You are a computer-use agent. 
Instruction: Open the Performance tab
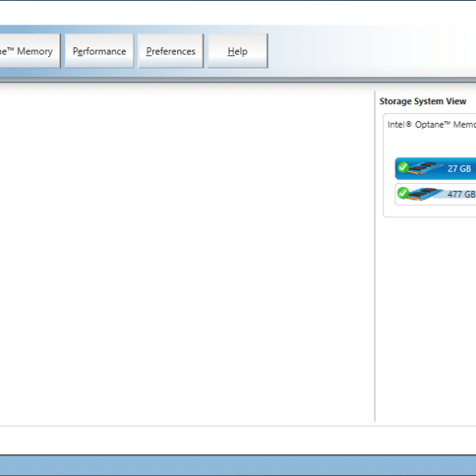99,51
